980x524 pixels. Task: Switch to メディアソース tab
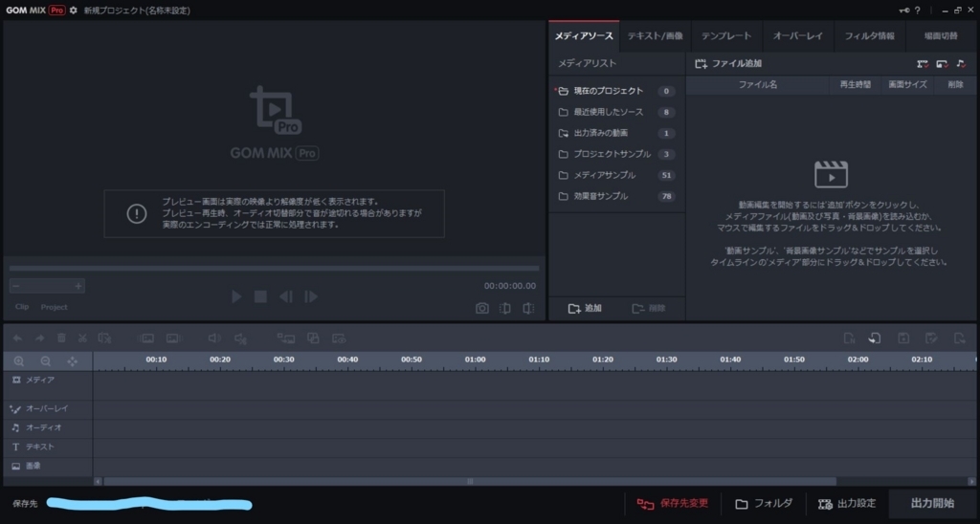coord(584,36)
